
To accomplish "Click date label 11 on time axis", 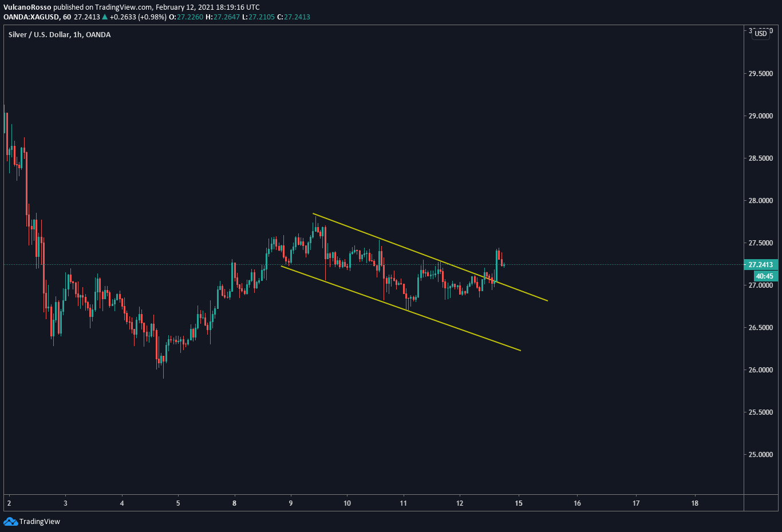I will click(404, 503).
